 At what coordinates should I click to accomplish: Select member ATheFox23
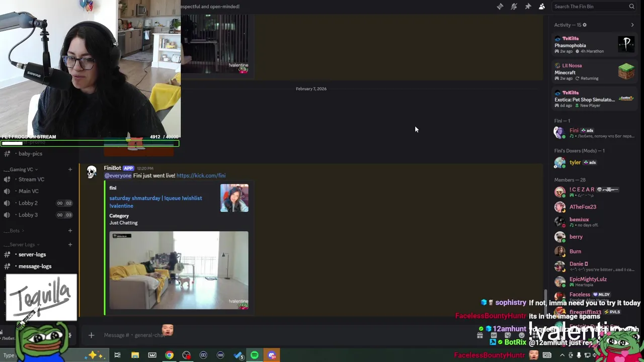tap(594, 207)
